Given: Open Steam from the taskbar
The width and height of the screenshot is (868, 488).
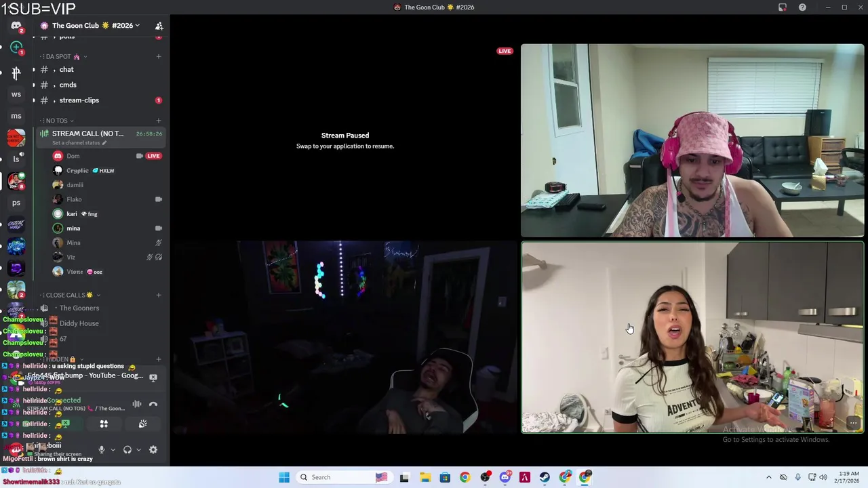Looking at the screenshot, I should (545, 477).
